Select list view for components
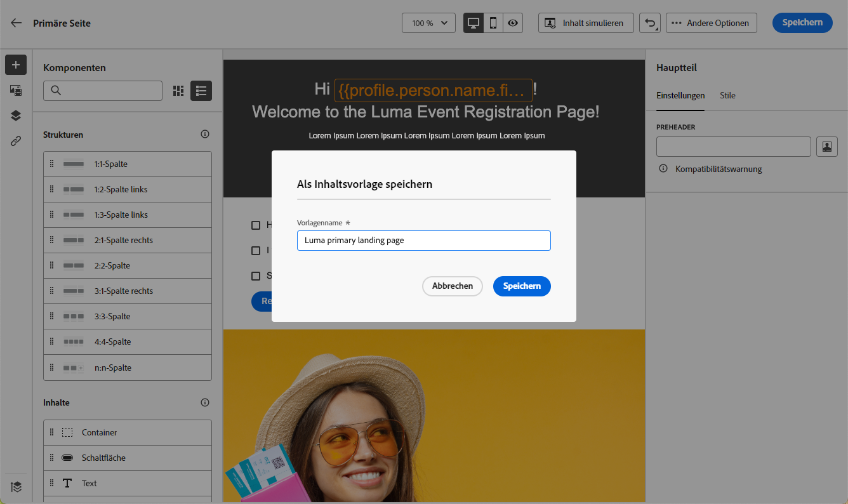This screenshot has width=848, height=504. click(201, 91)
